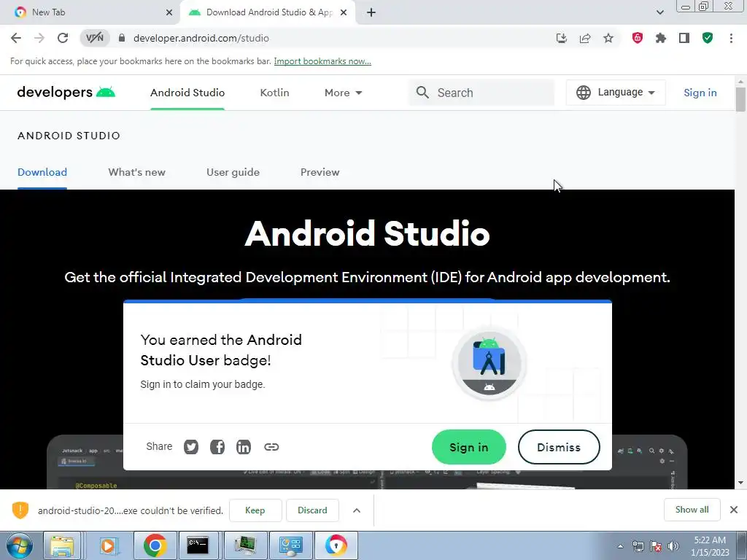Select the Android Studio nav item
This screenshot has width=747, height=560.
(x=187, y=93)
